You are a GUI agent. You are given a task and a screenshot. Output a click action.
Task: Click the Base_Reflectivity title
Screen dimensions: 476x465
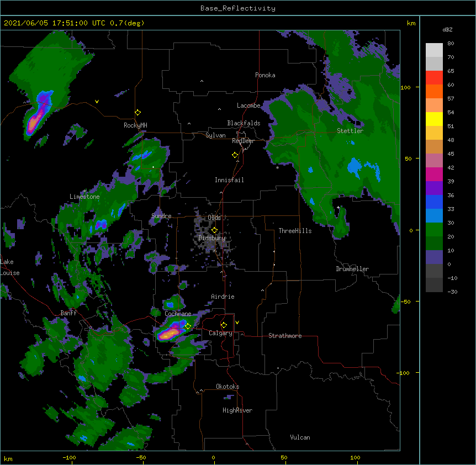coord(238,8)
